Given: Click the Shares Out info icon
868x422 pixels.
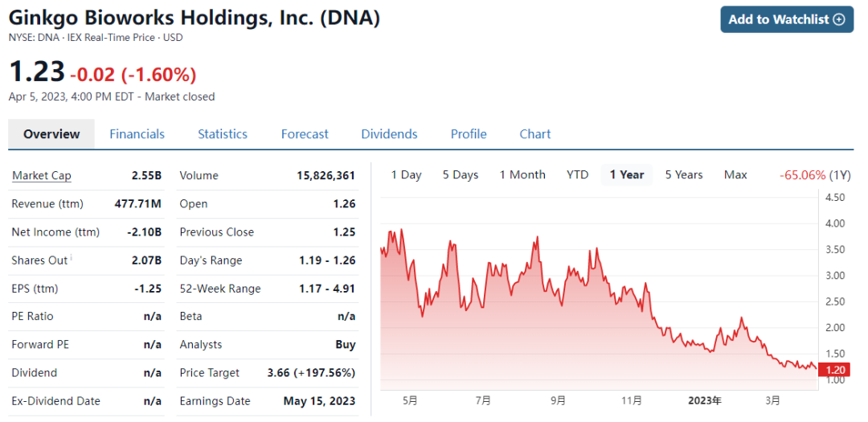Looking at the screenshot, I should click(x=72, y=257).
